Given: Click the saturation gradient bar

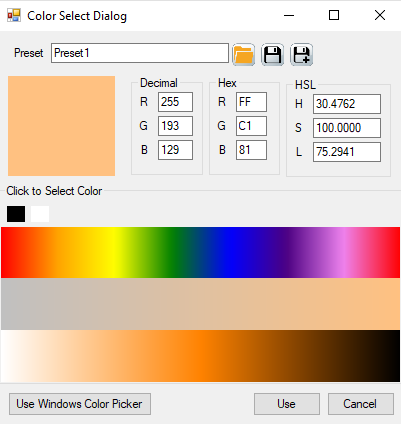Looking at the screenshot, I should coord(200,304).
